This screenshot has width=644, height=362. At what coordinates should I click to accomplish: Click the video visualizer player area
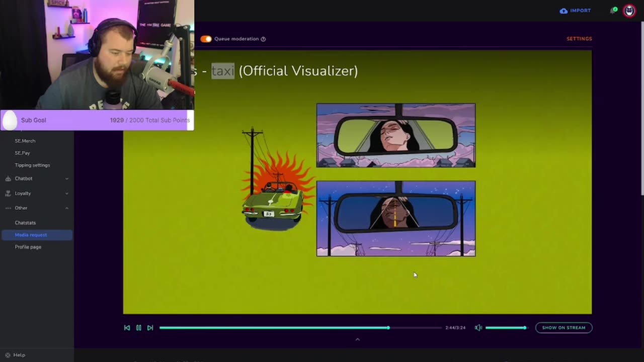357,182
